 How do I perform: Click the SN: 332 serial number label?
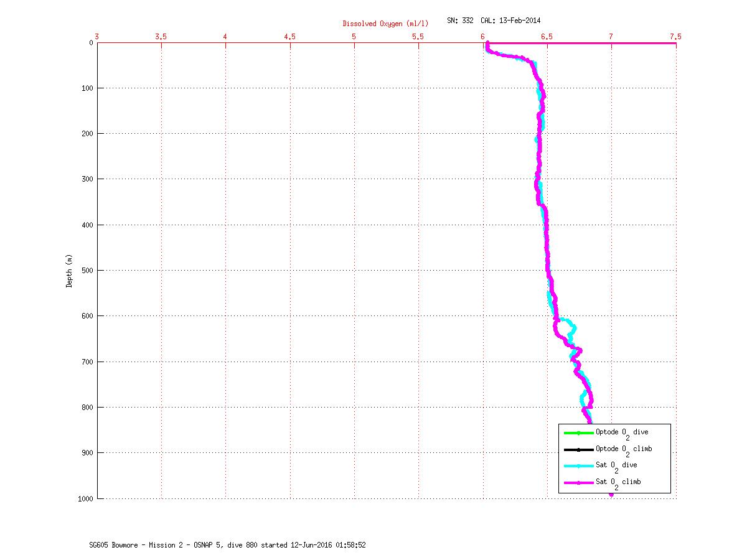coord(461,21)
